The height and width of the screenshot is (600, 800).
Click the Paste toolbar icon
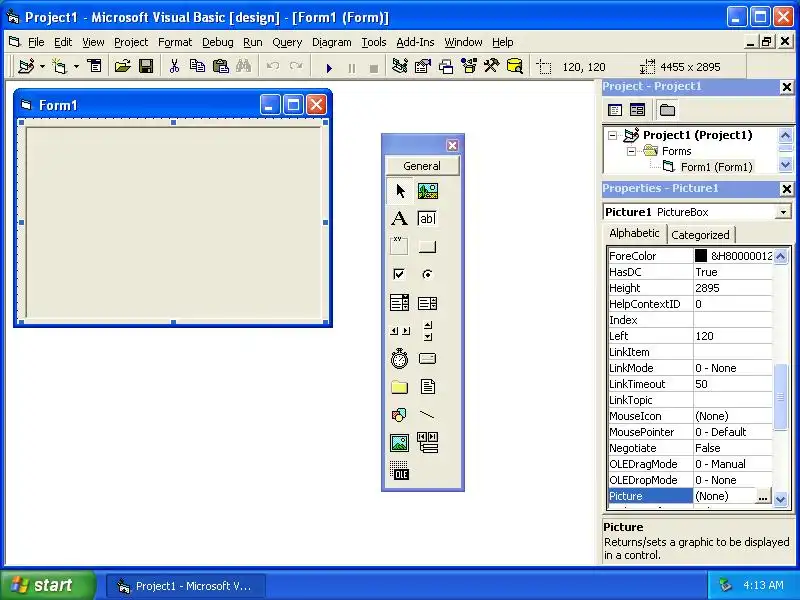220,66
